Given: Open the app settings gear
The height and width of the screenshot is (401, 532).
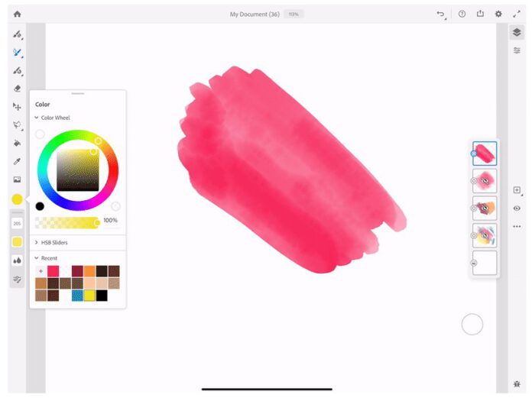Looking at the screenshot, I should click(498, 14).
